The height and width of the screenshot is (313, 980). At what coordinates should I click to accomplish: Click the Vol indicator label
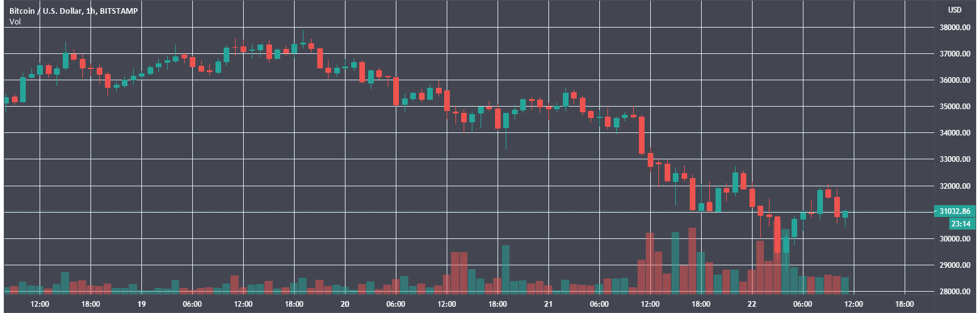pyautogui.click(x=14, y=22)
